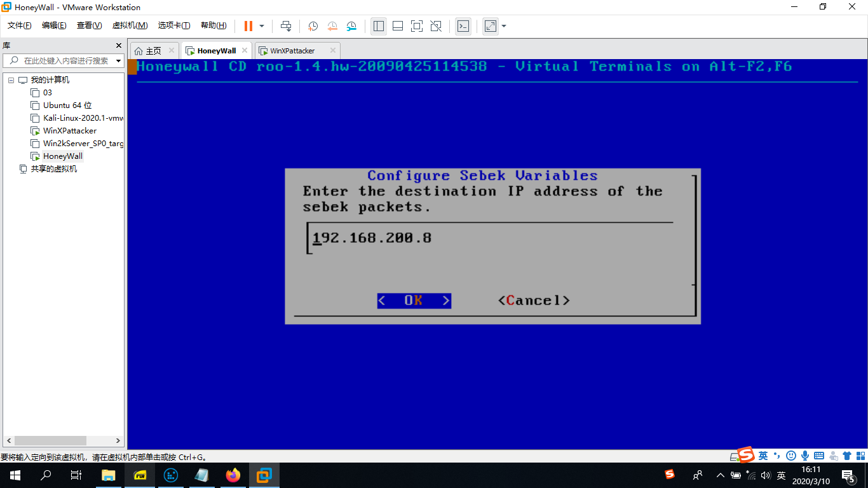Open the power options dropdown beside pause

pyautogui.click(x=262, y=26)
